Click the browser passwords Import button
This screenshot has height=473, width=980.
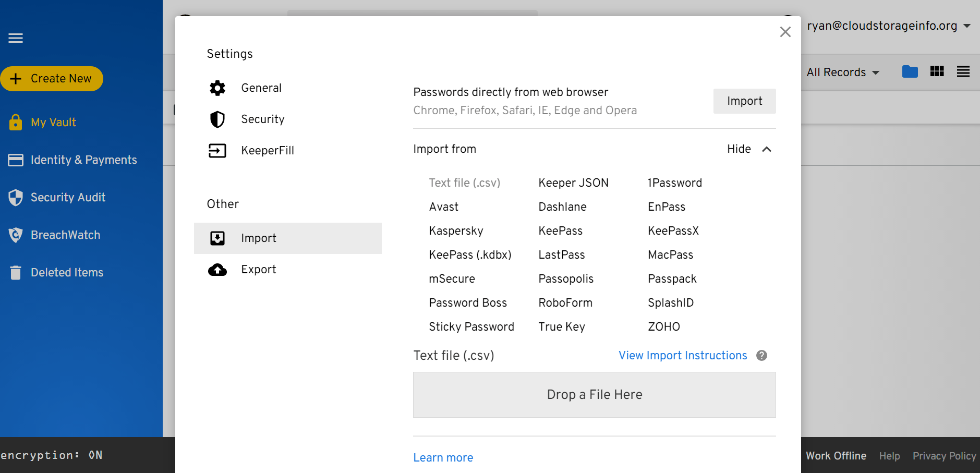pos(745,101)
